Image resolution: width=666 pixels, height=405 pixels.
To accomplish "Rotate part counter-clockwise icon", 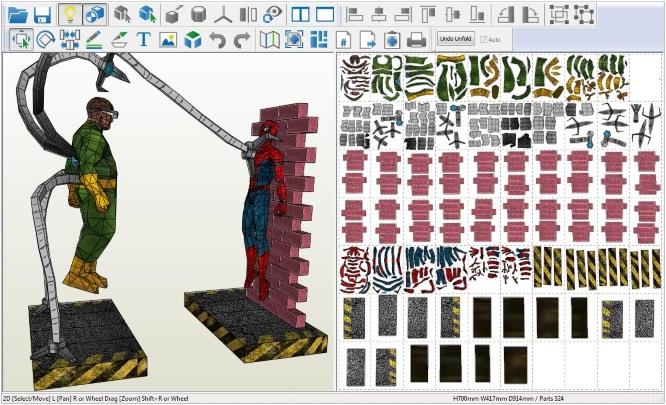I will click(505, 15).
